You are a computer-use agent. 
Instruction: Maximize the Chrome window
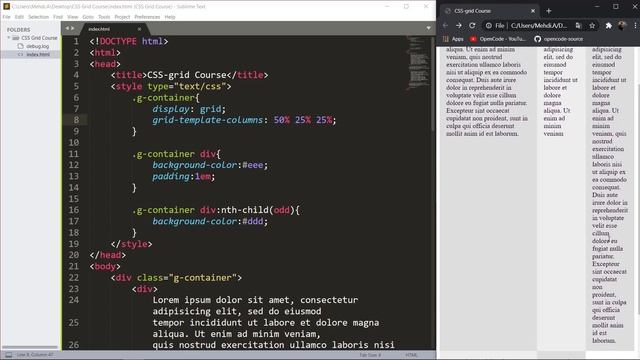pyautogui.click(x=616, y=7)
